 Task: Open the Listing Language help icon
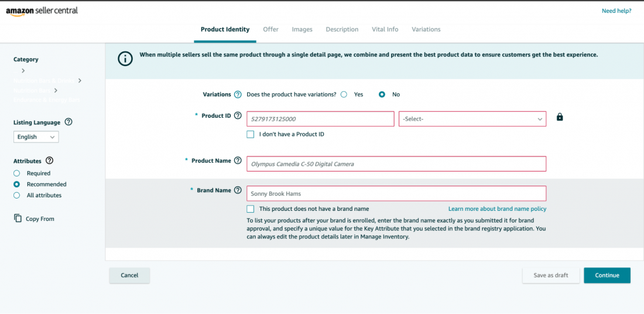pyautogui.click(x=68, y=122)
